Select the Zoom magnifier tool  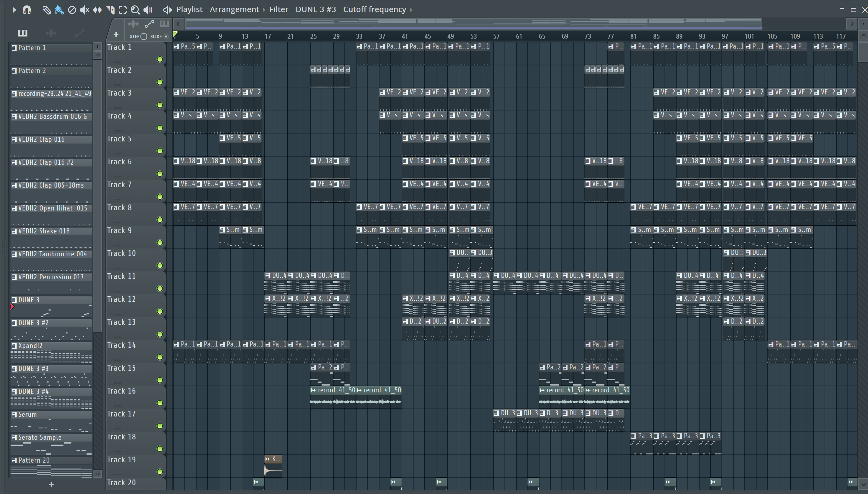click(135, 10)
